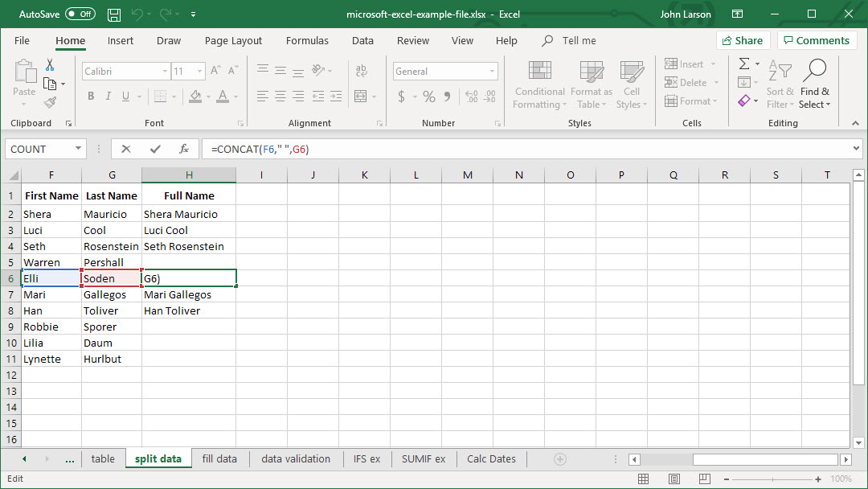868x489 pixels.
Task: Expand the formula bar chevron
Action: tap(855, 149)
